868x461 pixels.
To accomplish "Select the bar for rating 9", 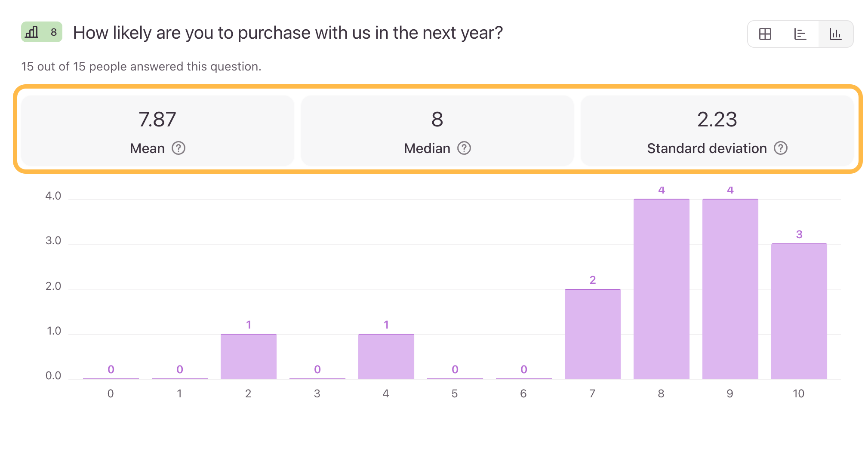I will click(x=730, y=289).
